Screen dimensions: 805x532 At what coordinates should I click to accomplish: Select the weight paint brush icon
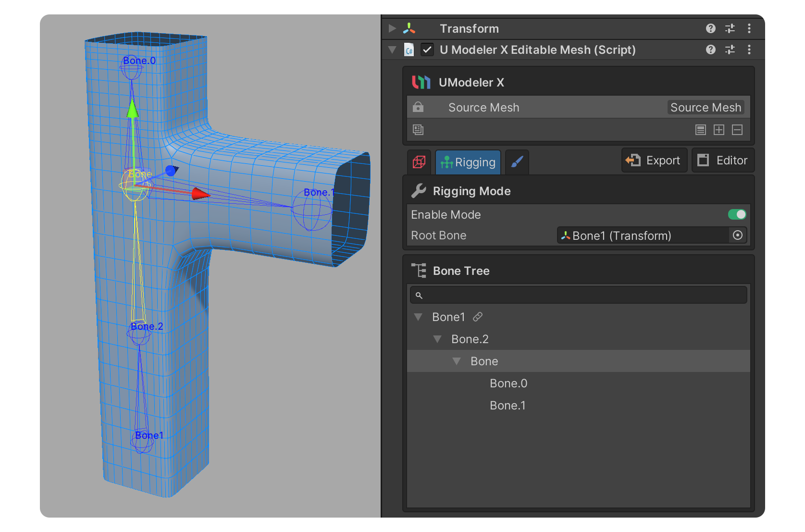(x=517, y=162)
